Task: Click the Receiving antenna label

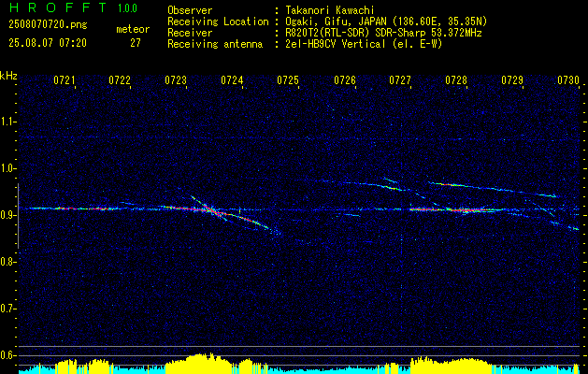Action: 215,44
